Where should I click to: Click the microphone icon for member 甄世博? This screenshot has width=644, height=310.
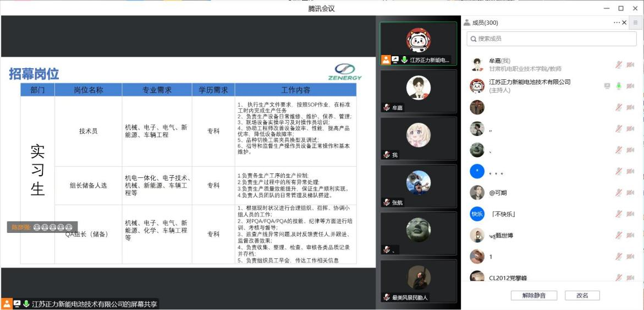[x=619, y=236]
